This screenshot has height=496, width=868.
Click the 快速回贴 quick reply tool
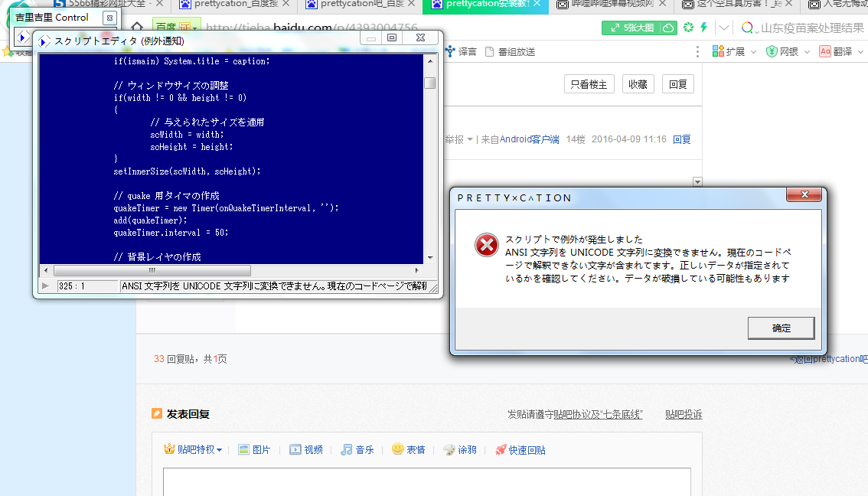[x=520, y=449]
